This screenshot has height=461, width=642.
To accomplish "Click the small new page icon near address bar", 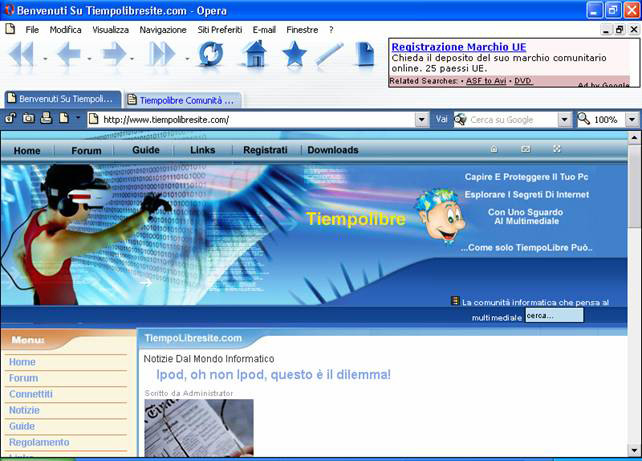I will (x=64, y=118).
